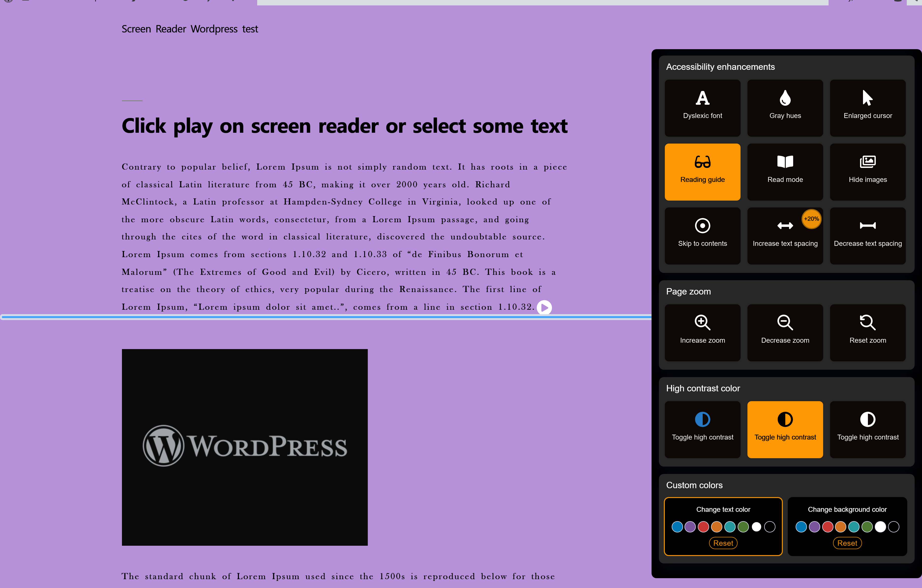The height and width of the screenshot is (588, 922).
Task: Switch to Read mode
Action: coord(785,172)
